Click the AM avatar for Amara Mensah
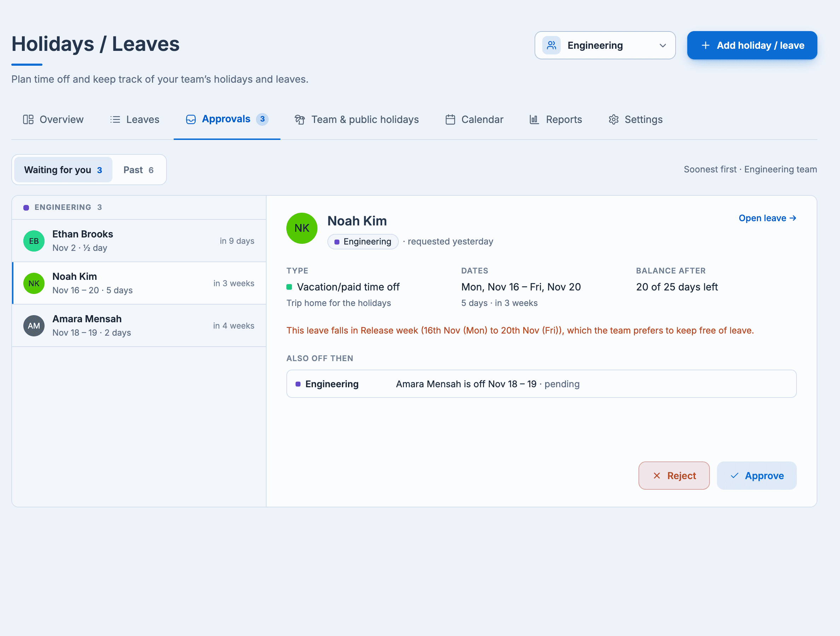 pyautogui.click(x=34, y=325)
